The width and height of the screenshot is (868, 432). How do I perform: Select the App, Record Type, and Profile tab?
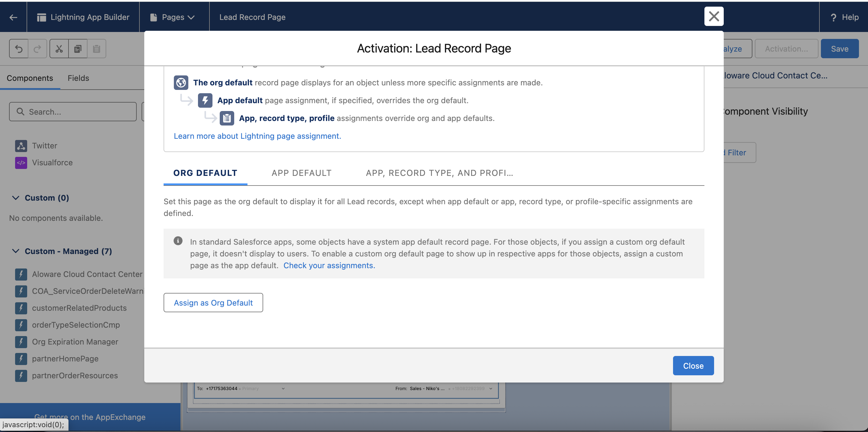click(439, 173)
